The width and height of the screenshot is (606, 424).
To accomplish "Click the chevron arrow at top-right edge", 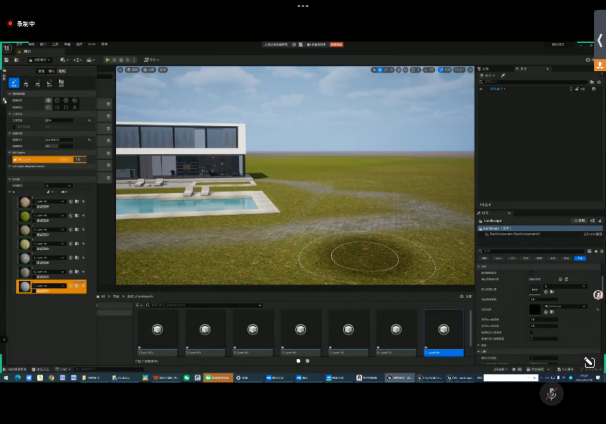I will 599,40.
